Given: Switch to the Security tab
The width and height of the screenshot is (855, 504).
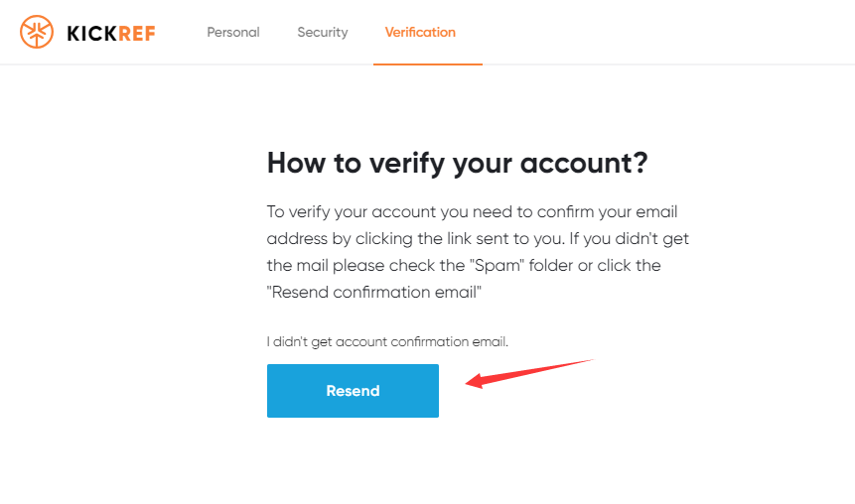Looking at the screenshot, I should pyautogui.click(x=323, y=32).
